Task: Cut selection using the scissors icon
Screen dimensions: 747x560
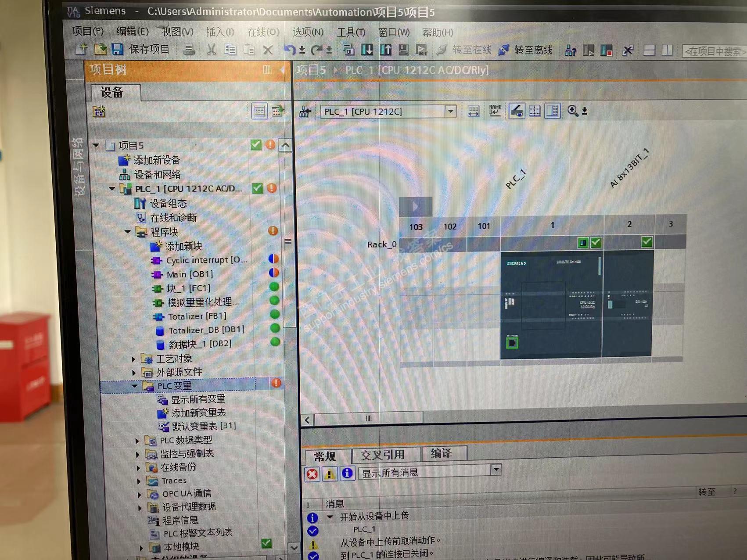Action: [212, 50]
